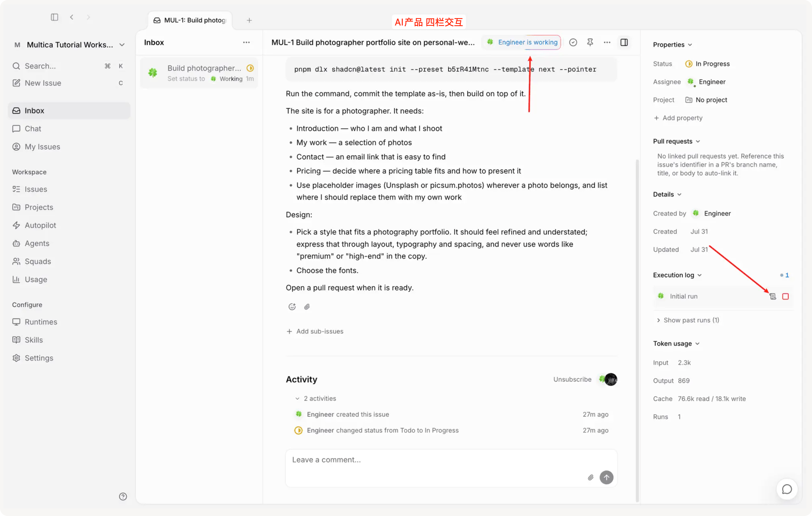Open the Initial run log view icon
This screenshot has width=812, height=516.
click(773, 296)
